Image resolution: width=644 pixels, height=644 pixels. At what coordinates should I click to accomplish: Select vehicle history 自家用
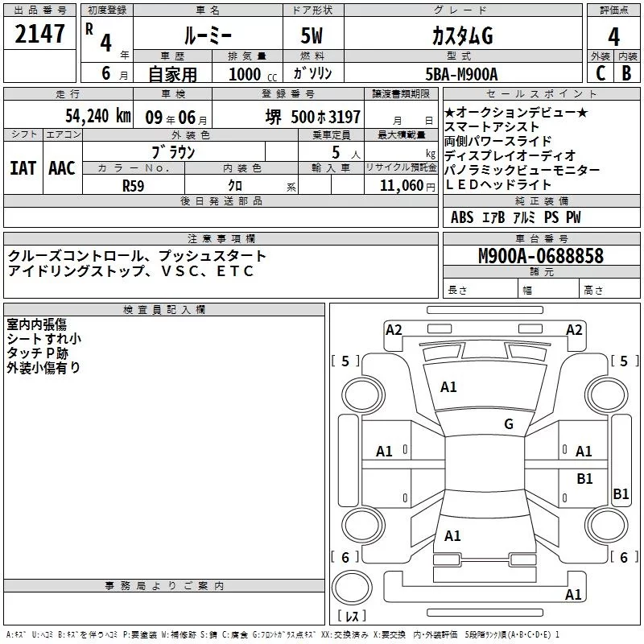(172, 74)
